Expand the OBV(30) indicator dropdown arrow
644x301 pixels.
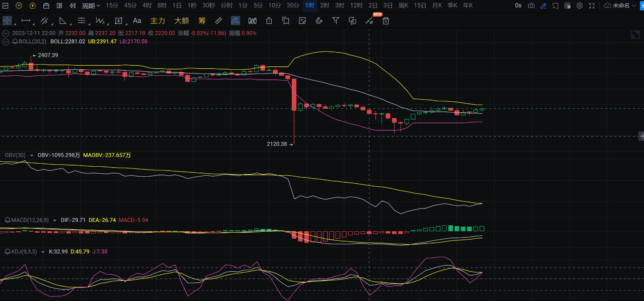(x=32, y=156)
